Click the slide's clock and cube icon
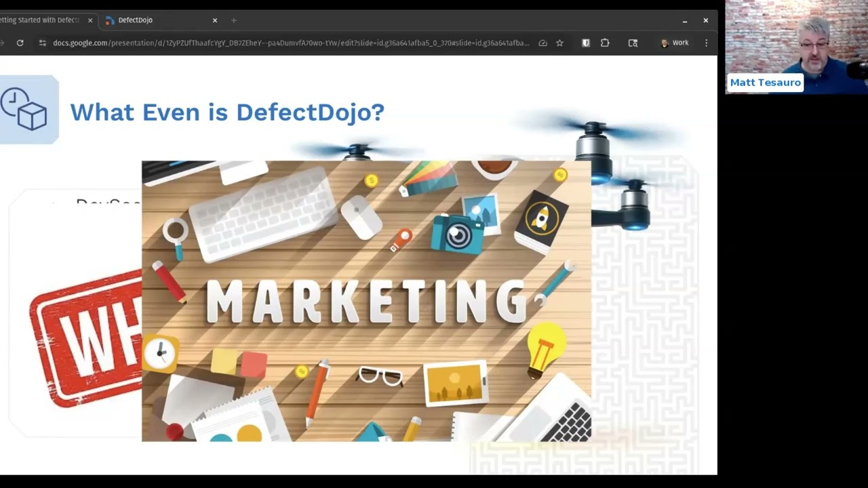 pos(27,109)
